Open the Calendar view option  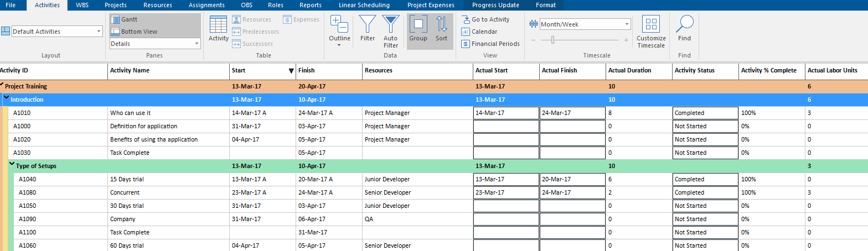[x=479, y=32]
